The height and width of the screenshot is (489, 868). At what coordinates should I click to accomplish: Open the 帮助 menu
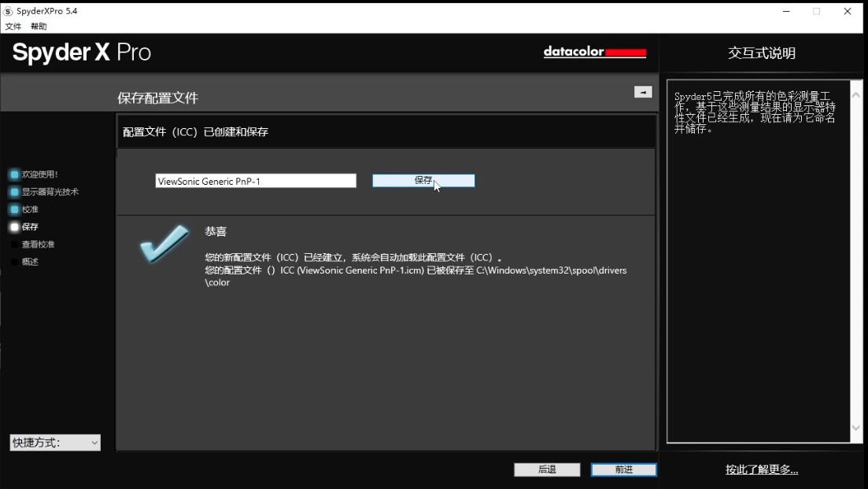39,26
